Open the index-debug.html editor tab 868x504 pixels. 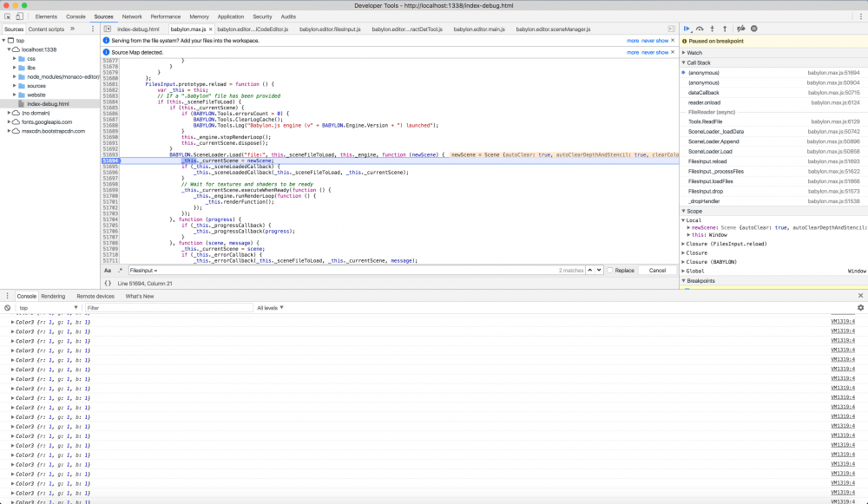tap(138, 29)
